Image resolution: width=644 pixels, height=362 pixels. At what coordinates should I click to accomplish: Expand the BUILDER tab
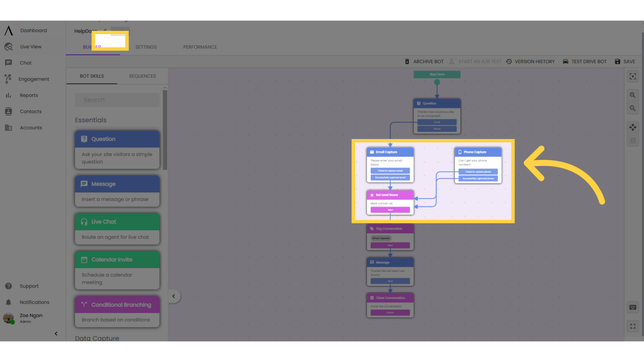click(93, 47)
